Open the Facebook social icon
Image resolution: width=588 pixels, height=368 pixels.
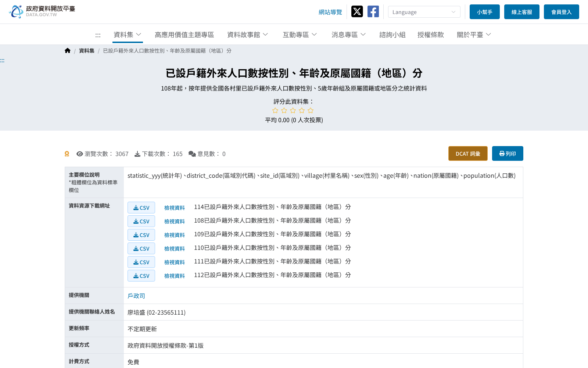click(x=373, y=11)
